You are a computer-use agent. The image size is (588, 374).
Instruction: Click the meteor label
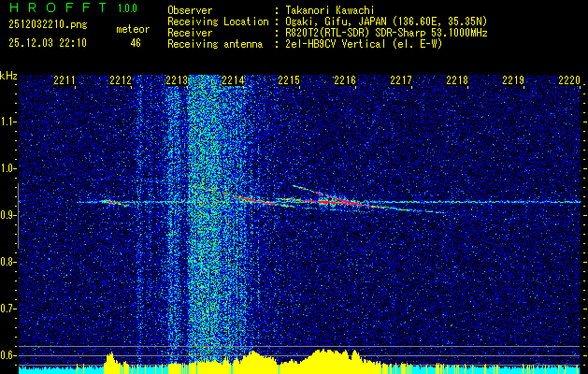pyautogui.click(x=133, y=29)
